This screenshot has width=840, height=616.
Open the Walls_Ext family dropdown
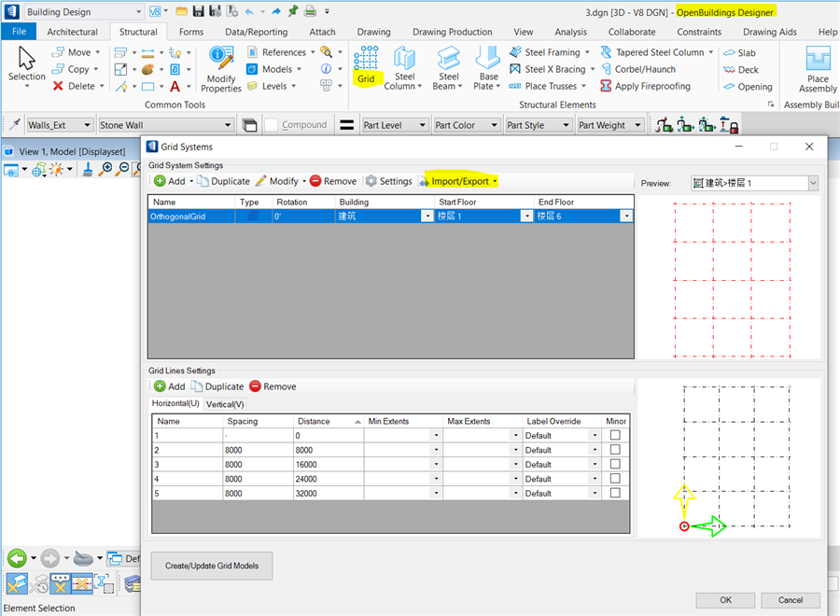point(88,125)
